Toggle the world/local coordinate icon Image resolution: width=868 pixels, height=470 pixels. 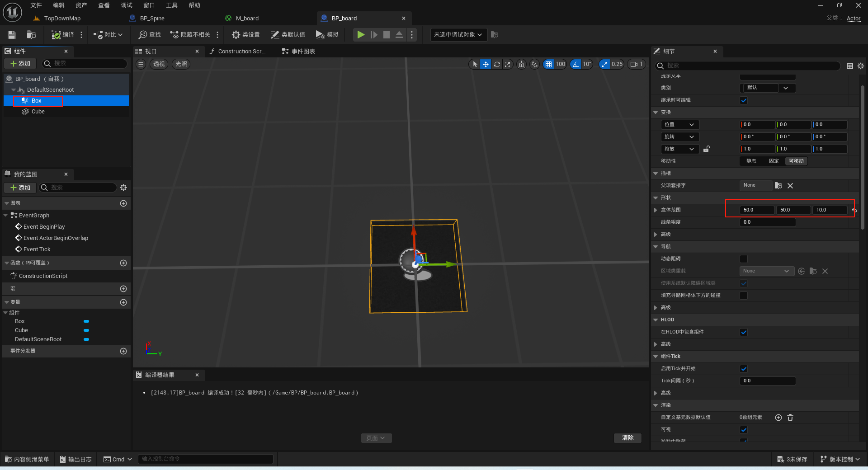521,64
